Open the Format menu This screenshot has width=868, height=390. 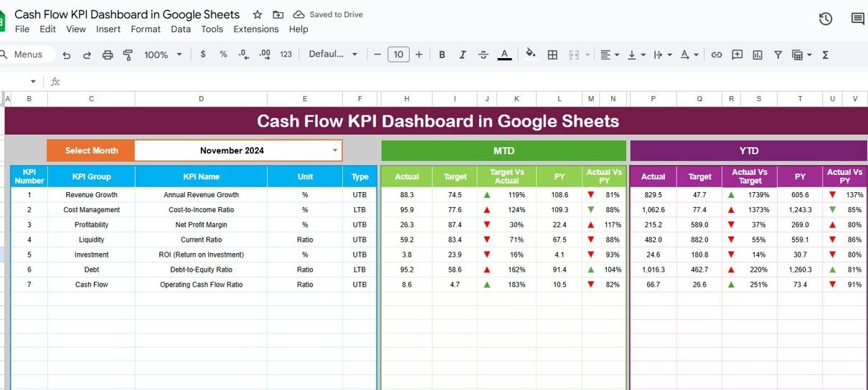click(x=146, y=29)
